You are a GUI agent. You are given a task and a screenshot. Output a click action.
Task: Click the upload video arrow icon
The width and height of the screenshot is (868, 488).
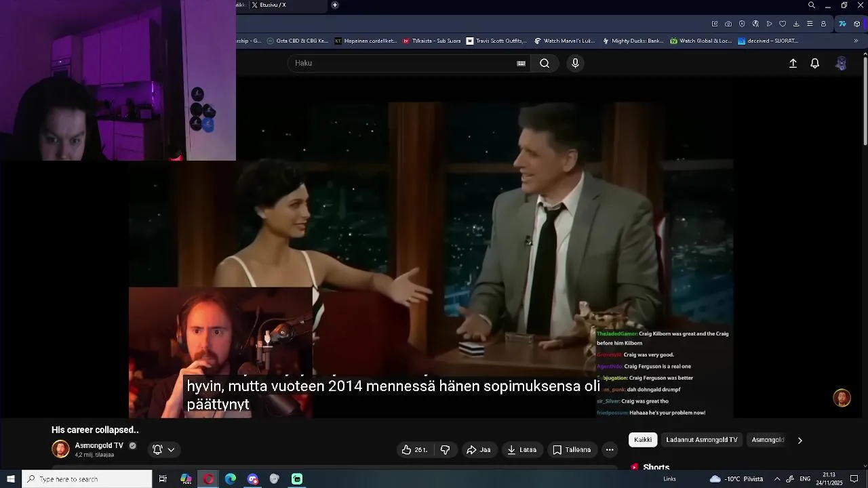[x=793, y=63]
